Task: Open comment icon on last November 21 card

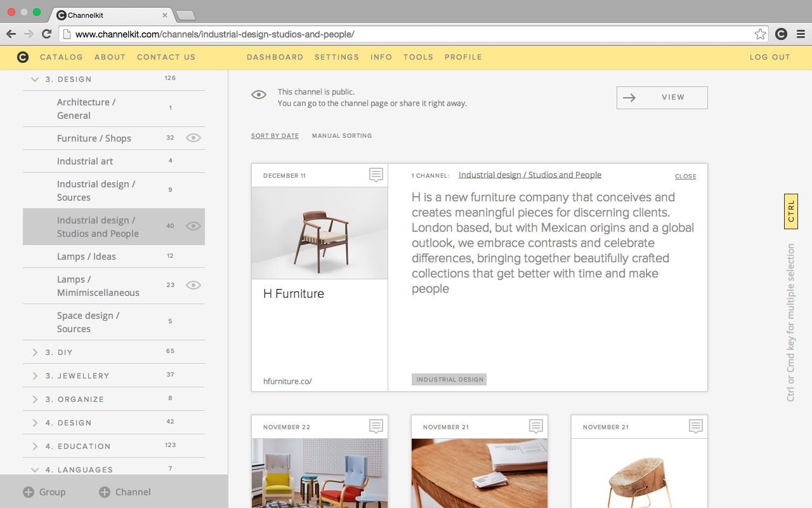Action: coord(696,427)
